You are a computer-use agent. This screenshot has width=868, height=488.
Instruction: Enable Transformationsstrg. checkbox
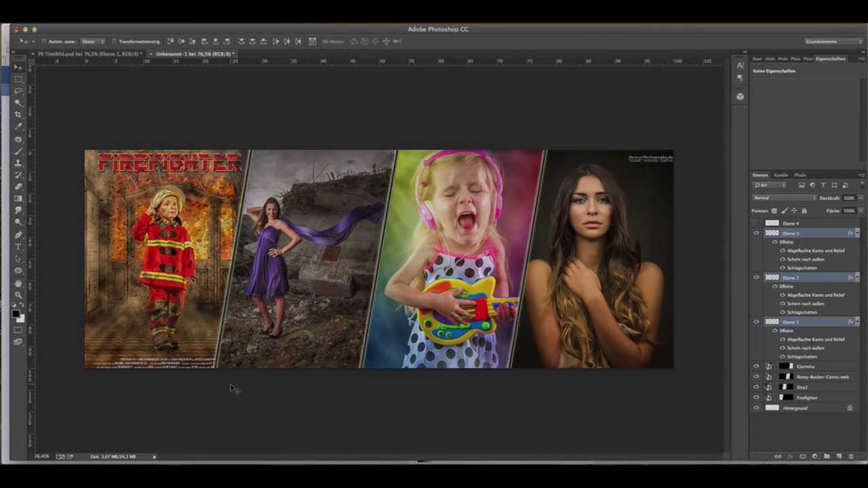click(114, 41)
